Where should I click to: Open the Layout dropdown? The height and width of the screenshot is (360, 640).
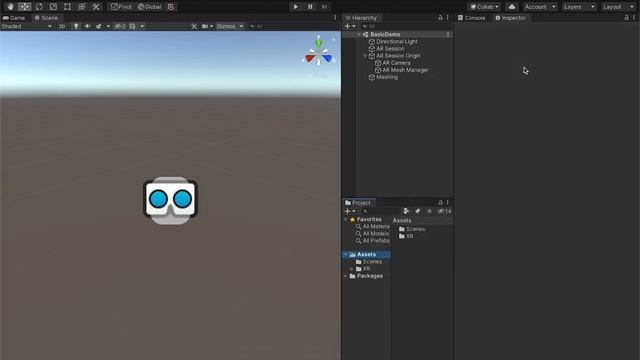tap(618, 7)
